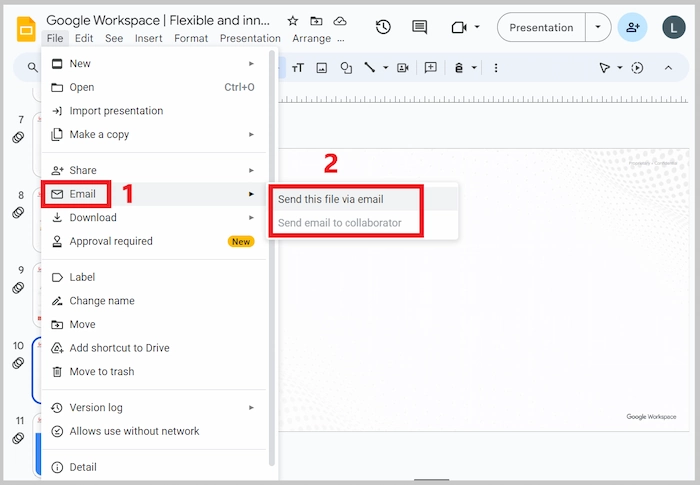Image resolution: width=700 pixels, height=485 pixels.
Task: Choose Label in File menu
Action: coord(154,277)
